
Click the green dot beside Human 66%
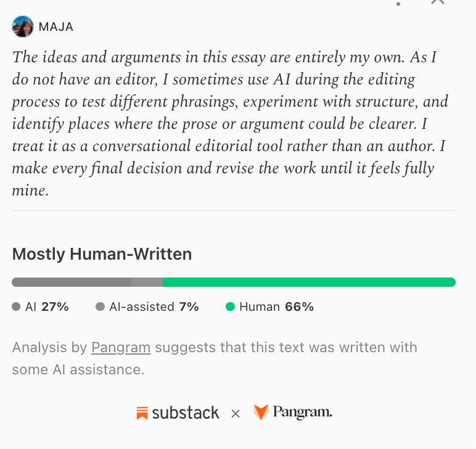click(230, 307)
